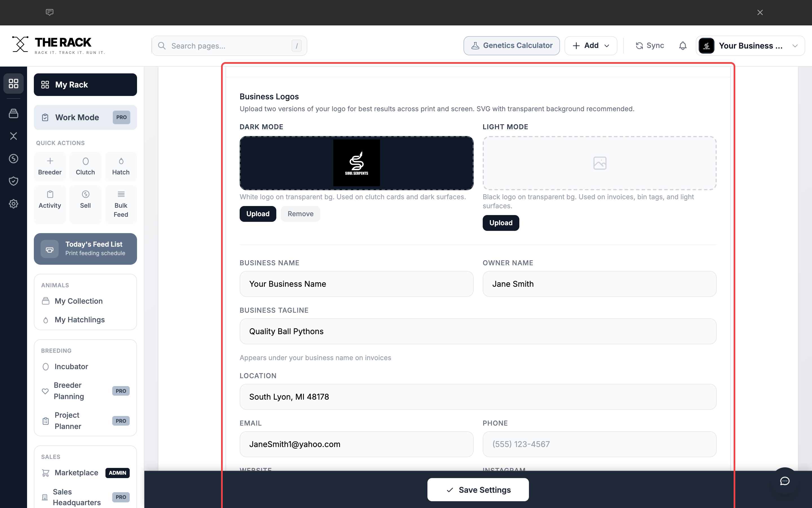Expand the Add dropdown menu
This screenshot has width=812, height=508.
(591, 46)
